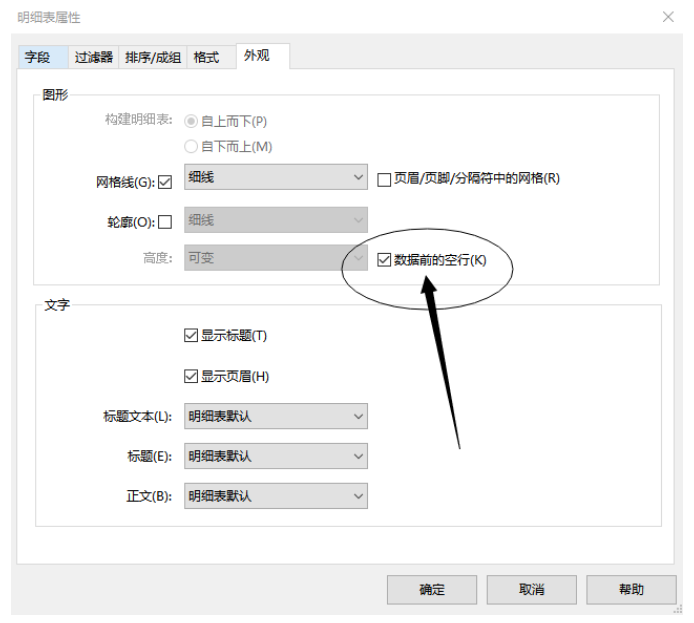
Task: Expand the 标题文本(L) dropdown
Action: click(x=275, y=416)
